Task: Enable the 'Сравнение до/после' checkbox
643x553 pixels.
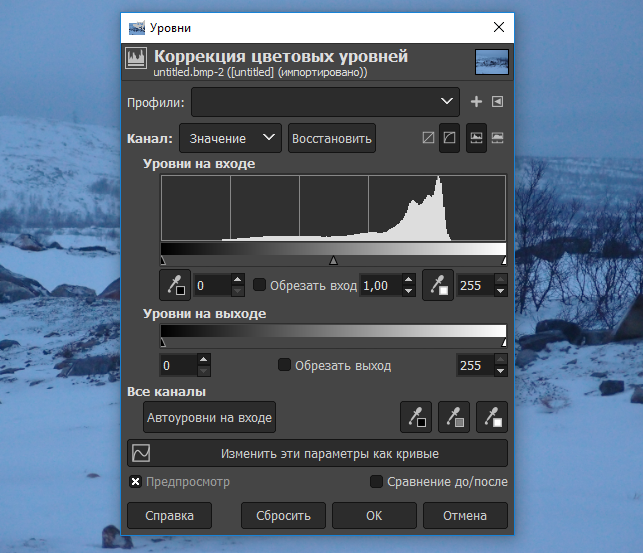Action: click(377, 482)
